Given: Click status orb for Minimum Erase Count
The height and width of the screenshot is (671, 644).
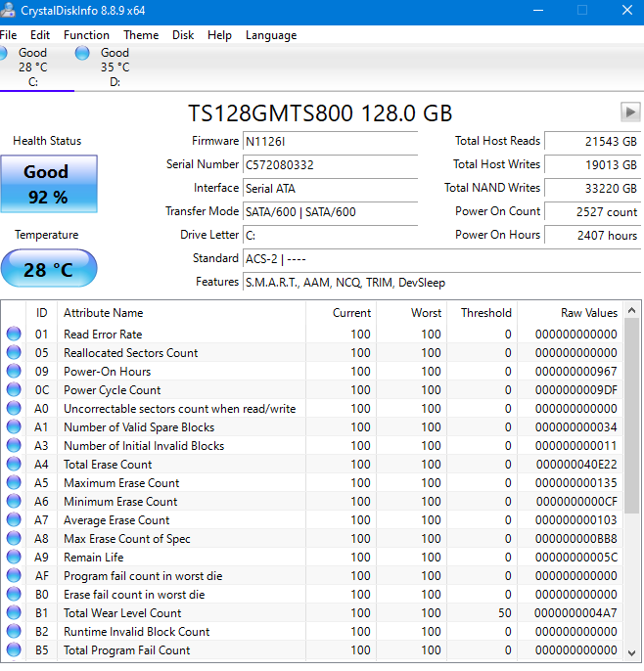Looking at the screenshot, I should click(14, 501).
